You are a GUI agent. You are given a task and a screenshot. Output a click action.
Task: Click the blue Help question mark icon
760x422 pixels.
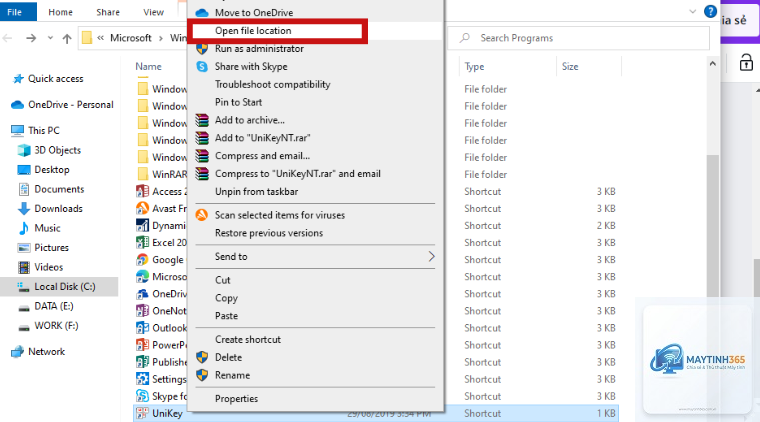click(x=710, y=12)
